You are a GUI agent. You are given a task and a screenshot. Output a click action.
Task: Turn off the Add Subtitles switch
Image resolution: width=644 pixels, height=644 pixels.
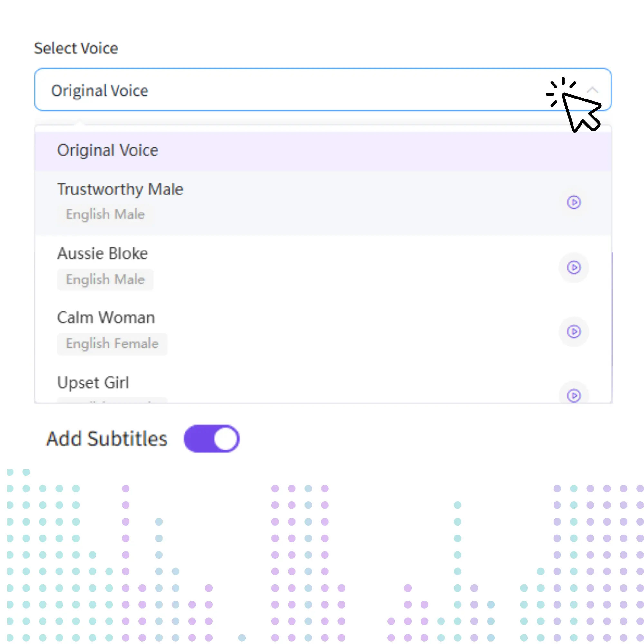[x=211, y=438]
